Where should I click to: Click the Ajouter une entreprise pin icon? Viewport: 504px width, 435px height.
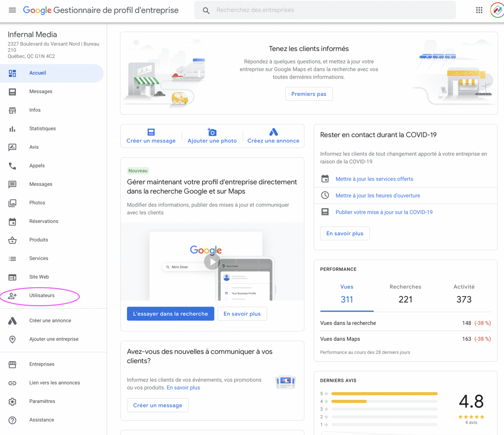[13, 339]
